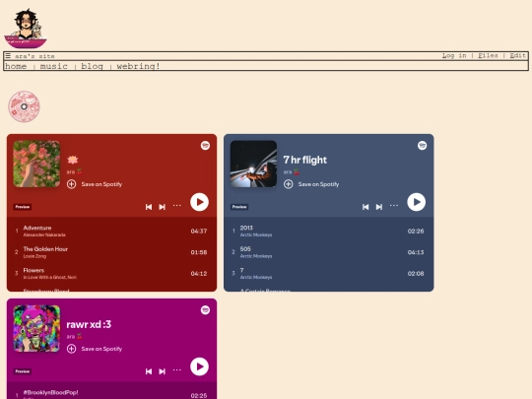Open the blog page
This screenshot has width=532, height=399.
pyautogui.click(x=92, y=66)
